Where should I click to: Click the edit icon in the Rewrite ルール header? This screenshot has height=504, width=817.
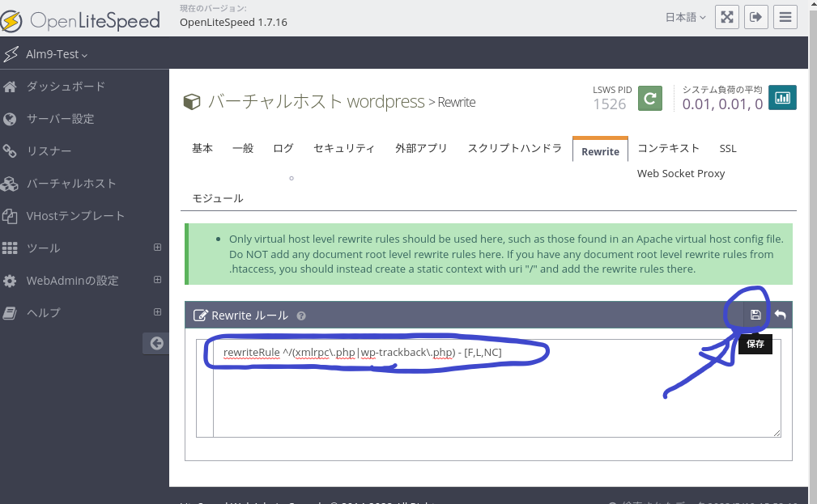coord(201,316)
